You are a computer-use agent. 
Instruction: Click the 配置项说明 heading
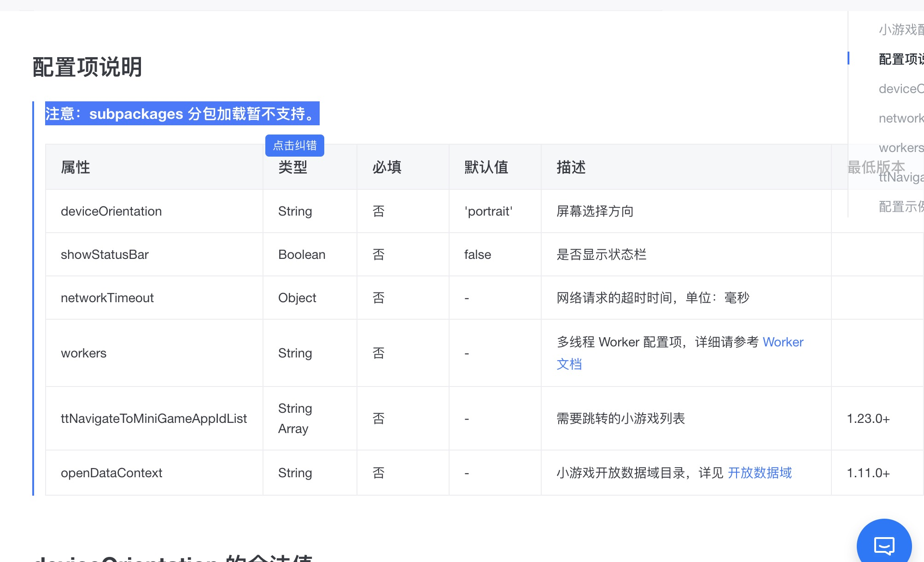pyautogui.click(x=88, y=67)
